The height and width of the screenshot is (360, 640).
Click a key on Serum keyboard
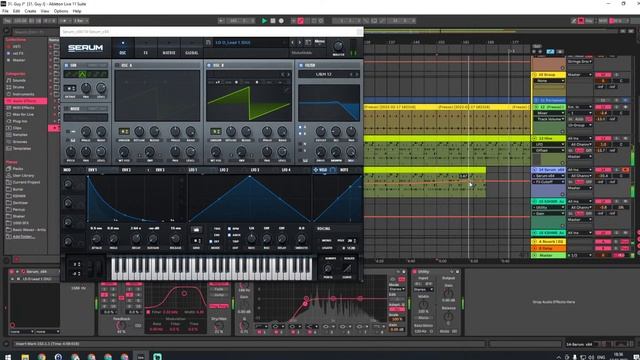[x=212, y=269]
